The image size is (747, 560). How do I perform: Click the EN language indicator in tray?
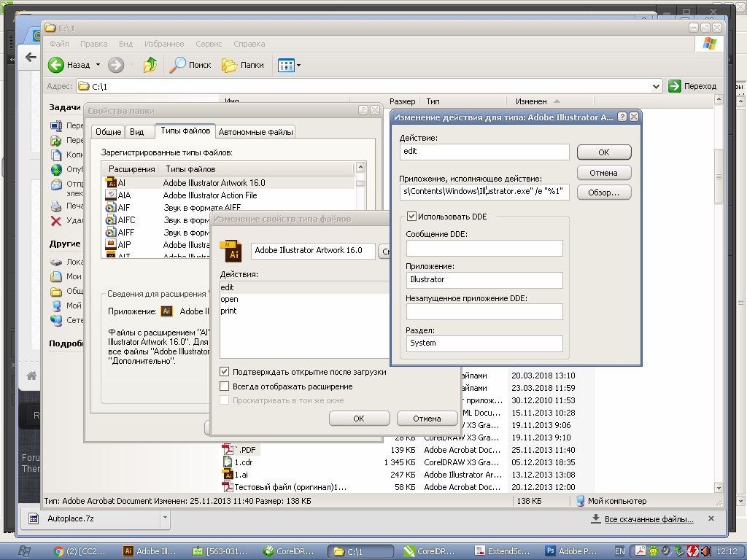(x=620, y=551)
